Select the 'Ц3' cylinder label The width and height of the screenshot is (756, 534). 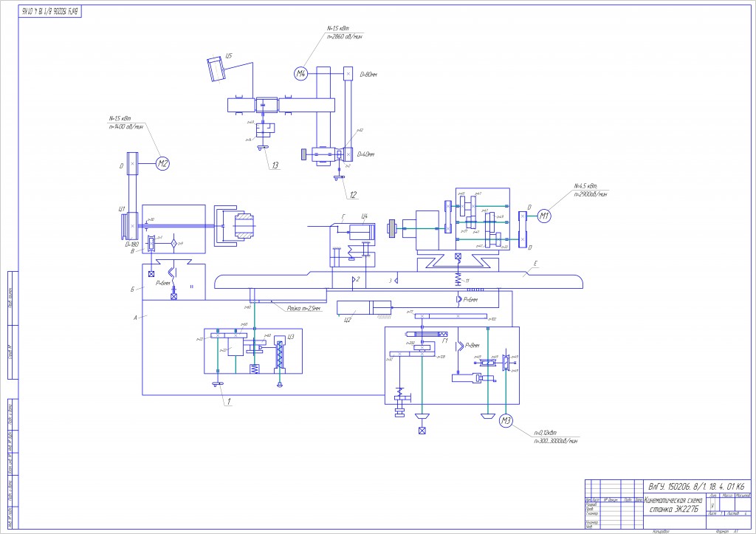[290, 337]
